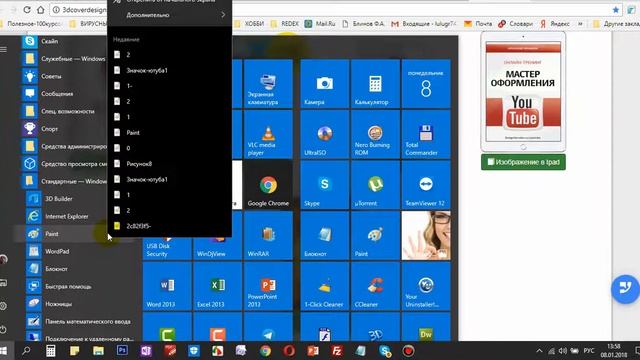Open Word 2013 tile
The image size is (640, 360).
(x=167, y=286)
